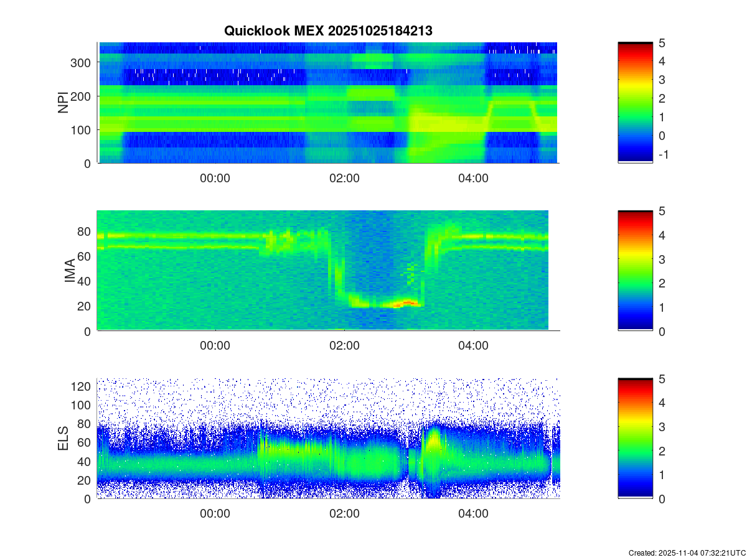Select the NPI y-axis label
The image size is (747, 560).
point(63,103)
